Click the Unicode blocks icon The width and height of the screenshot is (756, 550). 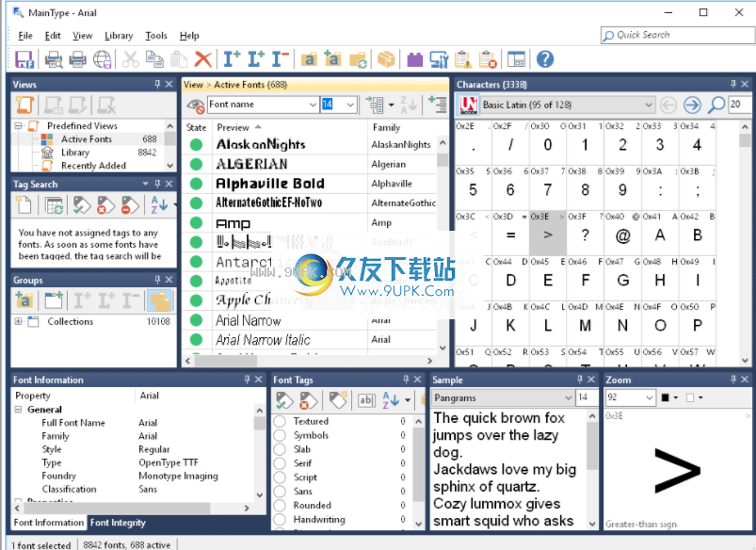coord(468,105)
